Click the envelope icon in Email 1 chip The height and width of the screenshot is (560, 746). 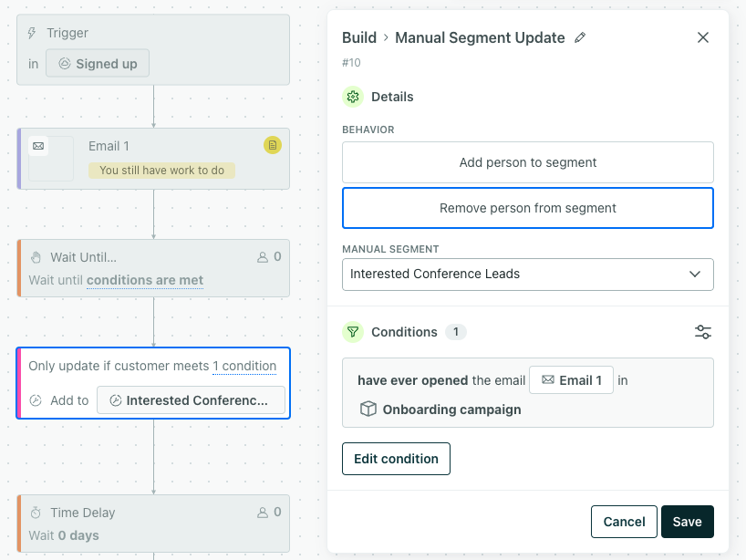[548, 379]
